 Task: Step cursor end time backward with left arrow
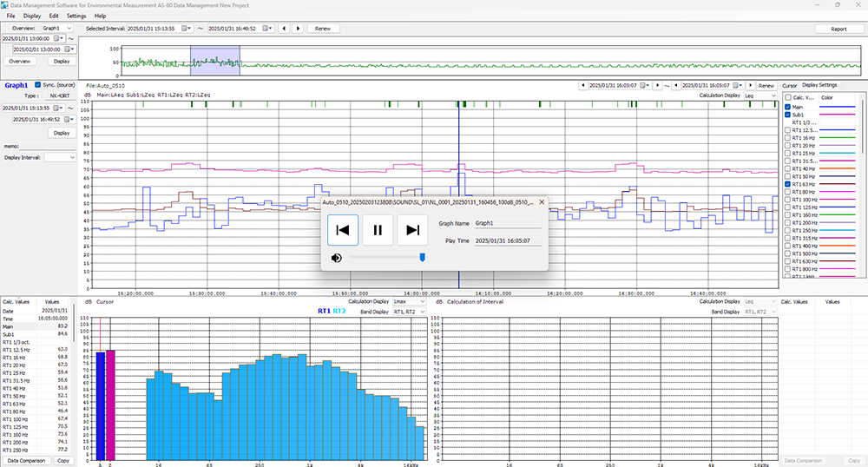[x=676, y=86]
